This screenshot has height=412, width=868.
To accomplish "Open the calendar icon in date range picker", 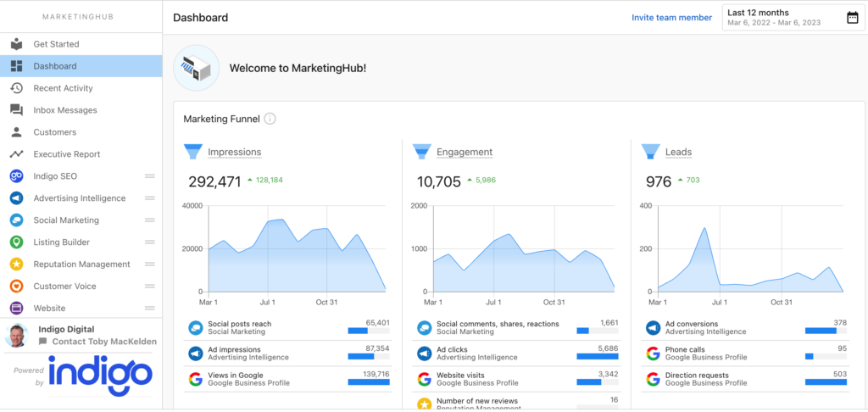I will pos(853,18).
